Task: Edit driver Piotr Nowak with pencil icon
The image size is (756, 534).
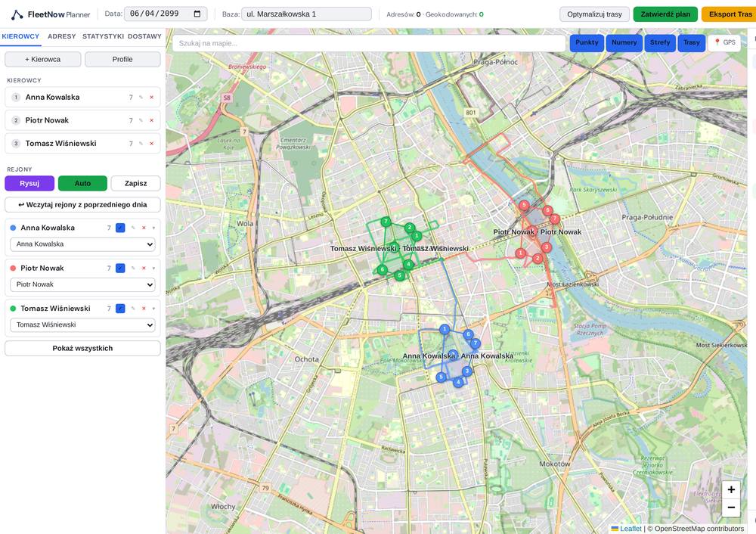Action: (141, 120)
